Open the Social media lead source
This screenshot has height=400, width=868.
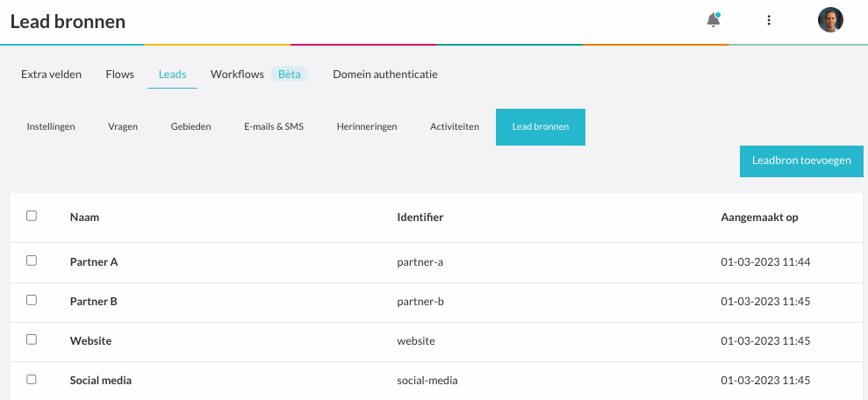(101, 381)
